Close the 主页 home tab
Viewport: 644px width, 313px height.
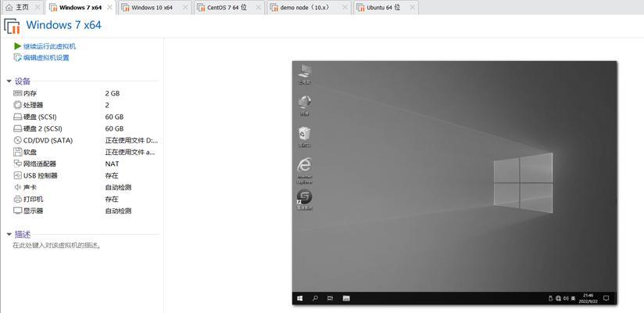point(38,7)
